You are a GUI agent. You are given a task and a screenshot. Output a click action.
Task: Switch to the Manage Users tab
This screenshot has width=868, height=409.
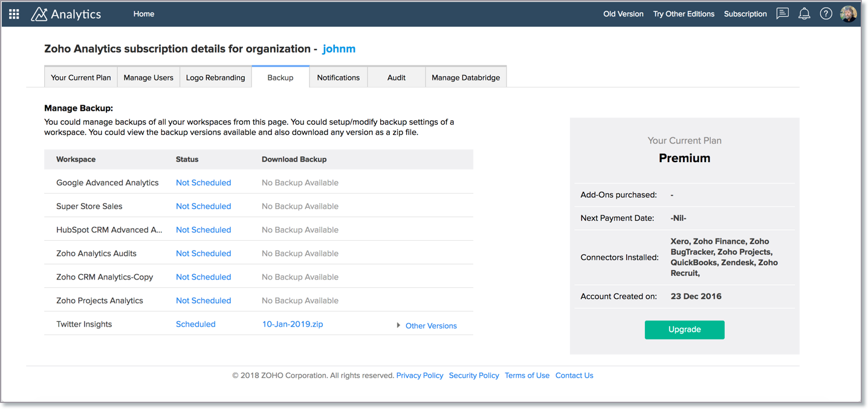point(148,77)
